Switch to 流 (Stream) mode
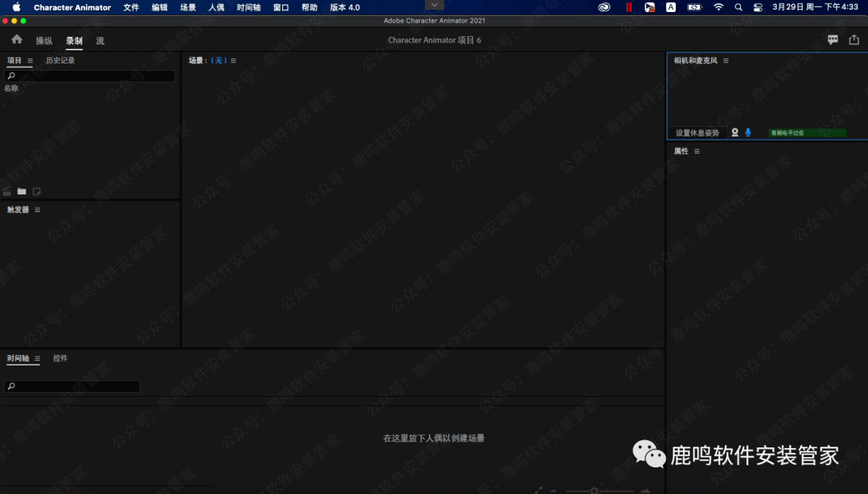 pos(100,41)
